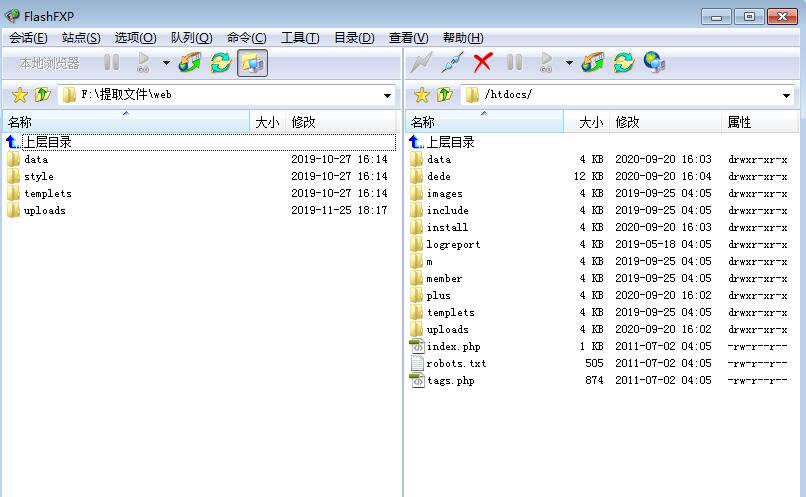806x497 pixels.
Task: Expand the local path F:\提取文件\web dropdown
Action: coord(388,96)
